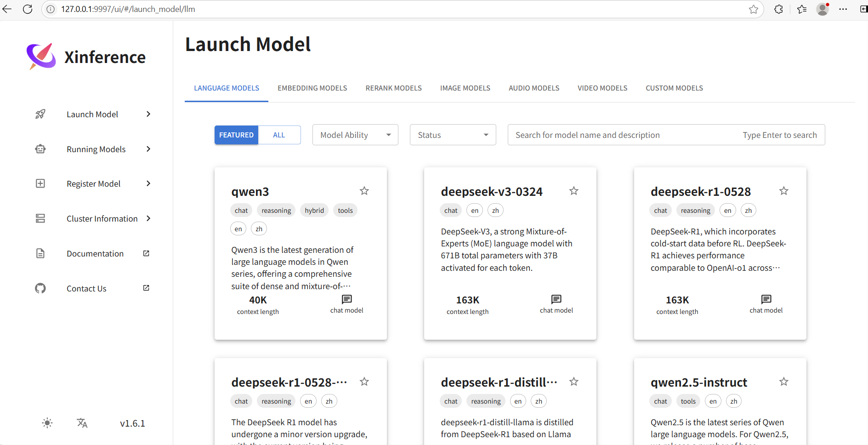Viewport: 868px width, 445px height.
Task: Reload the page in browser
Action: pyautogui.click(x=28, y=9)
